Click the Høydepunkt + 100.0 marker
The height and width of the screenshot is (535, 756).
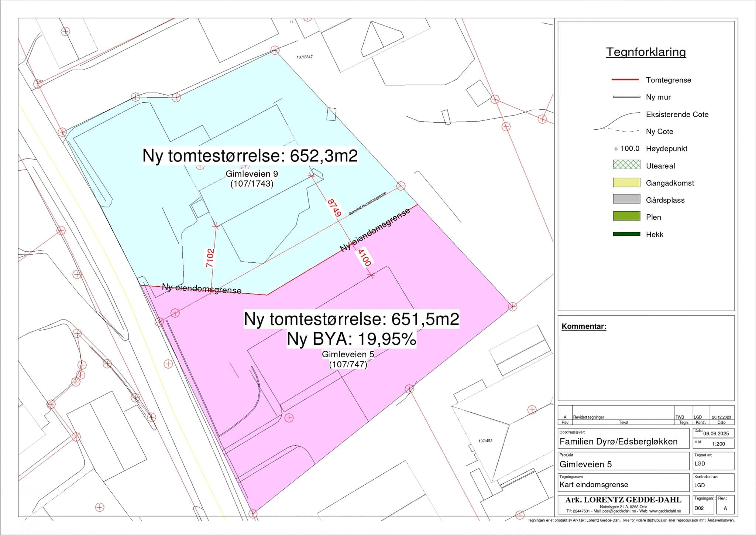coord(626,149)
